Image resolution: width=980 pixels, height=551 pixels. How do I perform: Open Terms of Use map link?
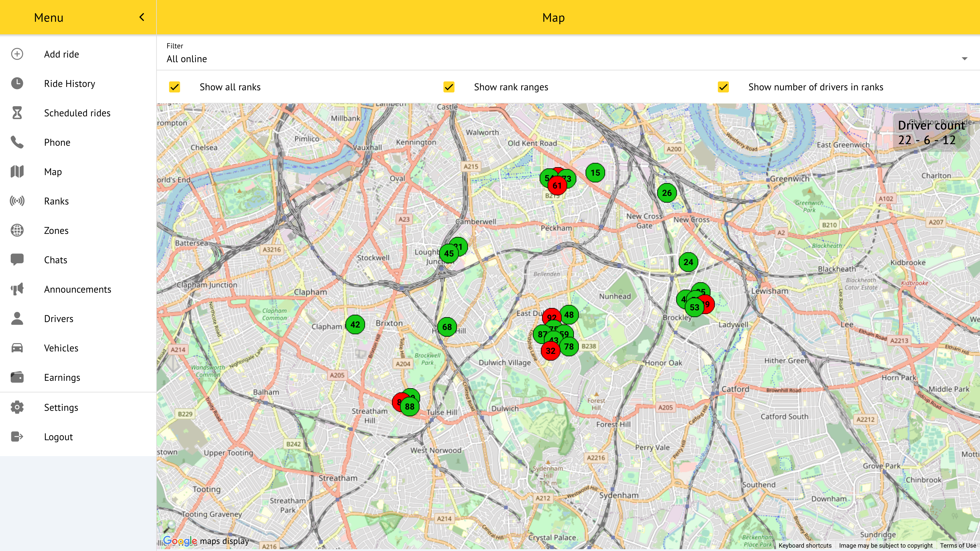(958, 545)
